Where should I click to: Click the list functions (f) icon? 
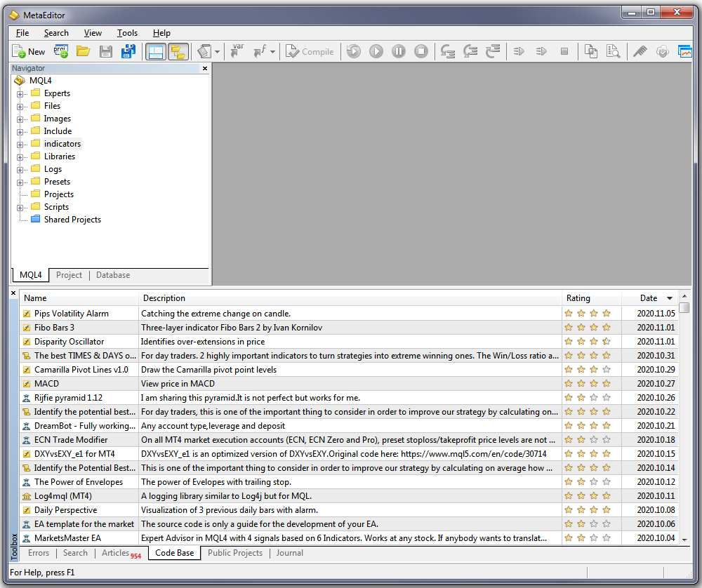coord(260,51)
